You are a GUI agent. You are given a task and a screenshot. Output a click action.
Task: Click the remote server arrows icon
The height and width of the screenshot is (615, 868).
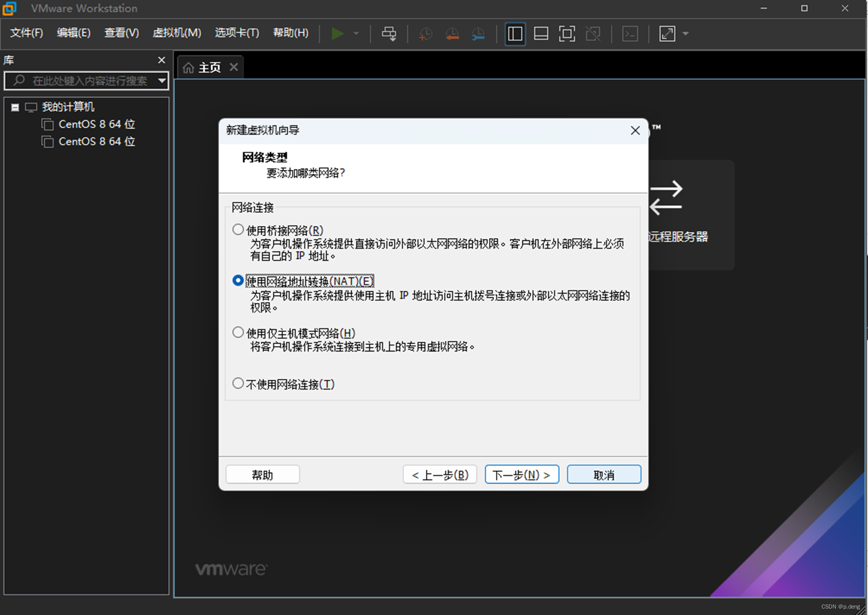666,198
